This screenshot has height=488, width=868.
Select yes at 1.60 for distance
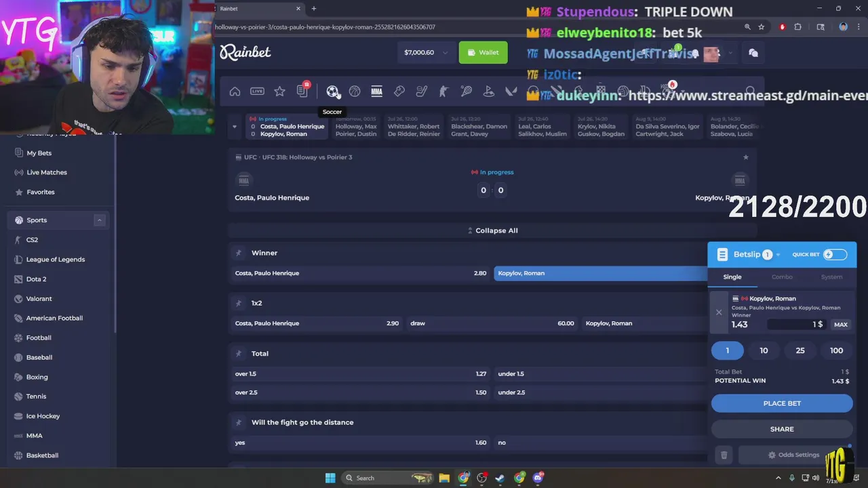tap(360, 443)
